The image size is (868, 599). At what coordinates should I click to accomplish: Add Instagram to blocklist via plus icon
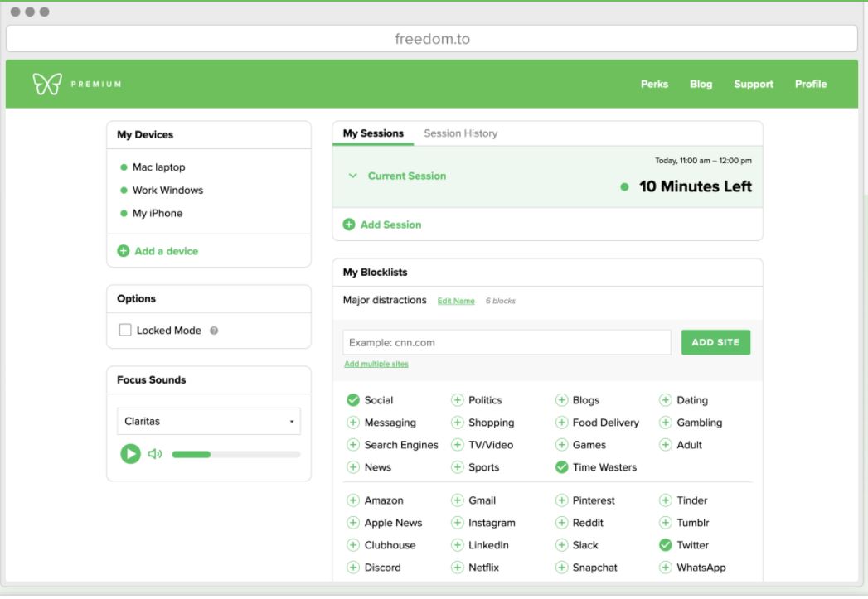[458, 523]
